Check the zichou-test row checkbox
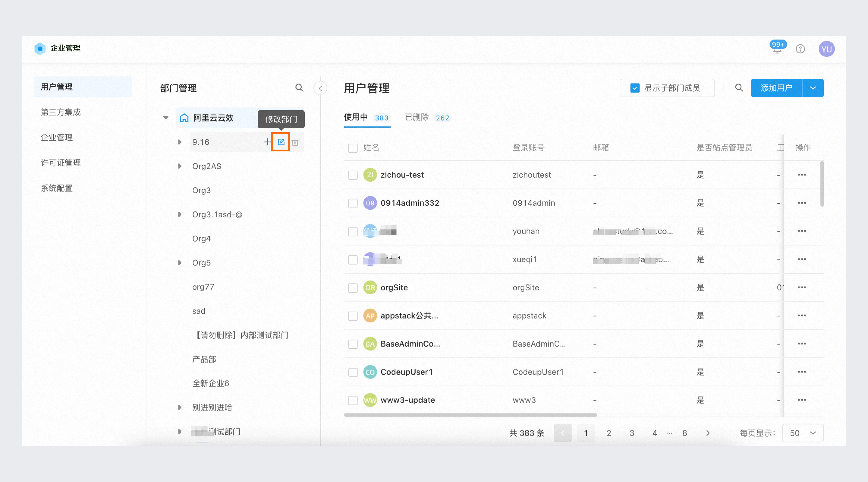The height and width of the screenshot is (482, 868). coord(352,175)
